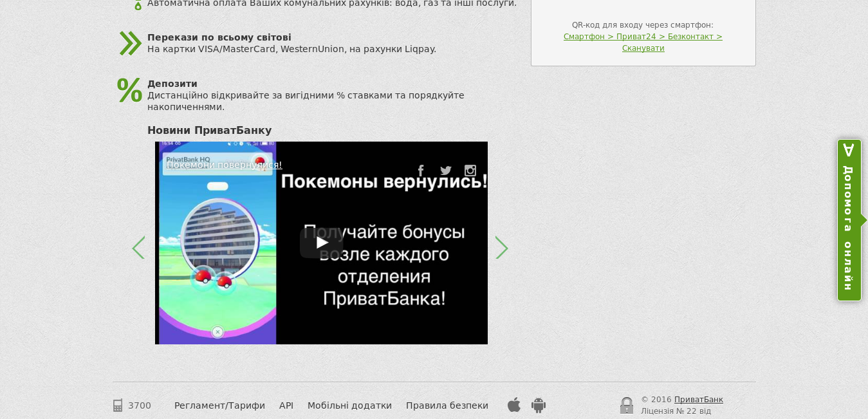
Task: Open Покемони повернулися! video title link
Action: [x=224, y=165]
